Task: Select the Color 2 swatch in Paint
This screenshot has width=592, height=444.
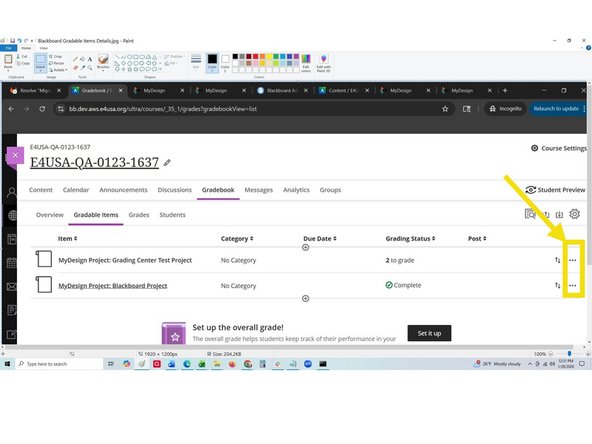Action: [x=225, y=63]
